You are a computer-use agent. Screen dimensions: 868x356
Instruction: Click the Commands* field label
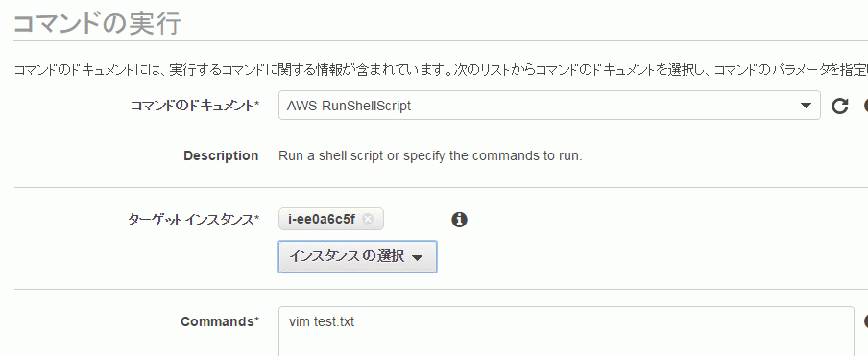pyautogui.click(x=220, y=321)
